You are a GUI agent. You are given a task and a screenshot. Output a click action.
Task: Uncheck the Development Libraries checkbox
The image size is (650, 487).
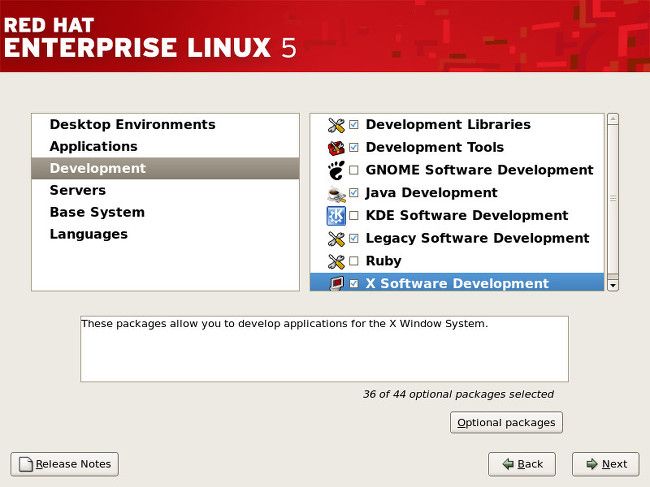pyautogui.click(x=354, y=124)
